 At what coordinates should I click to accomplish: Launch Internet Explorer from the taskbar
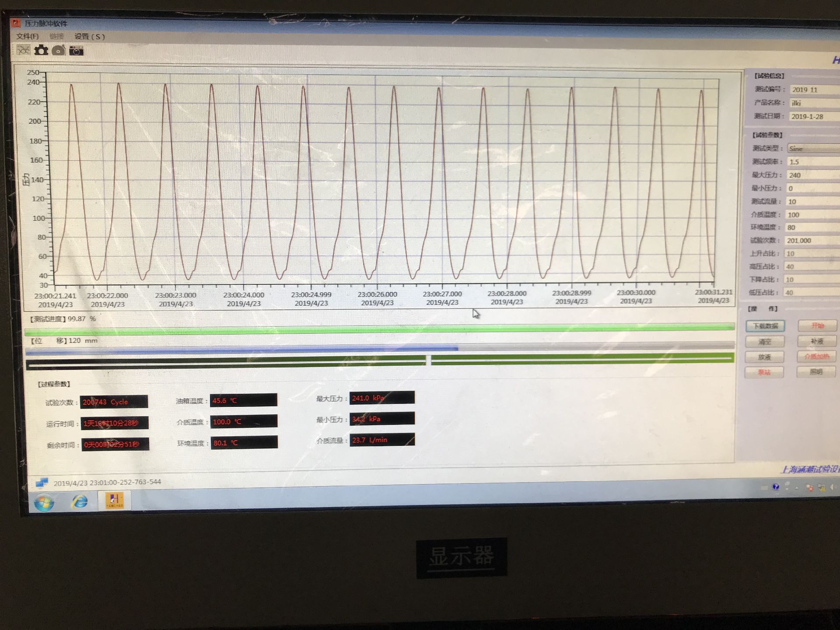(x=80, y=501)
